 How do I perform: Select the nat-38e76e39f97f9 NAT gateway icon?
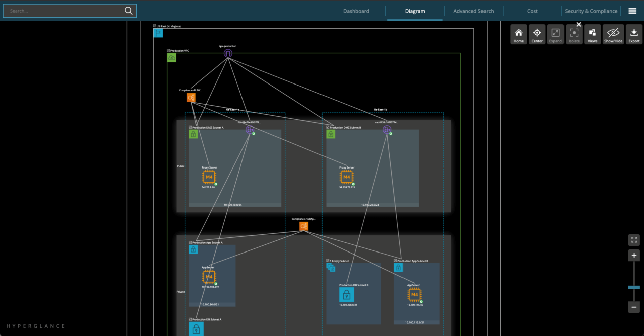click(x=250, y=129)
